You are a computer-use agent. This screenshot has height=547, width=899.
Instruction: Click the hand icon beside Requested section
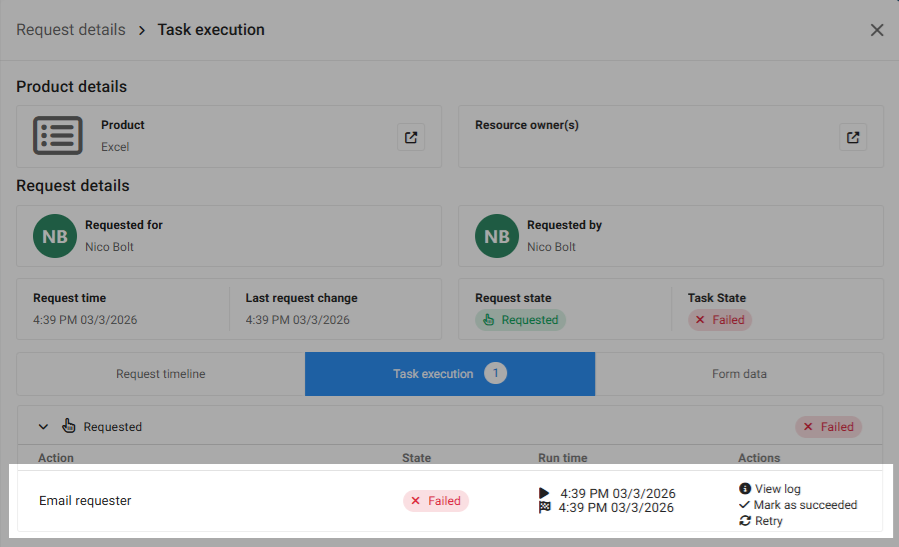coord(69,426)
